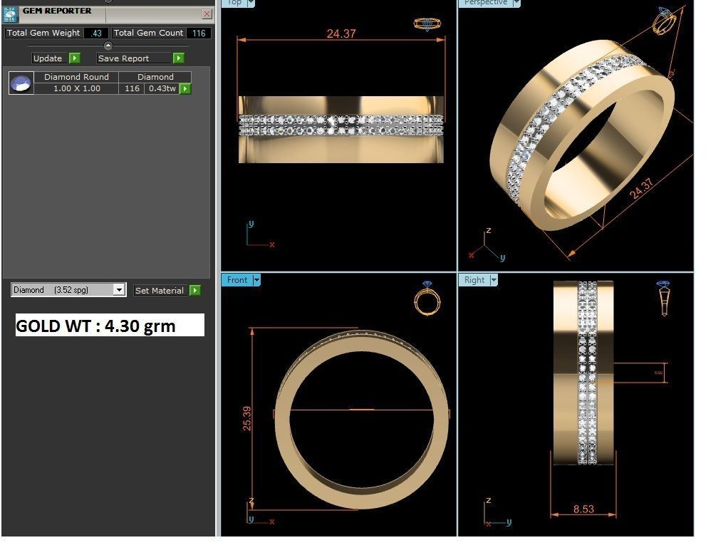Click the '0.43tw' weight cell
Screen dimensions: 728x560
[162, 88]
